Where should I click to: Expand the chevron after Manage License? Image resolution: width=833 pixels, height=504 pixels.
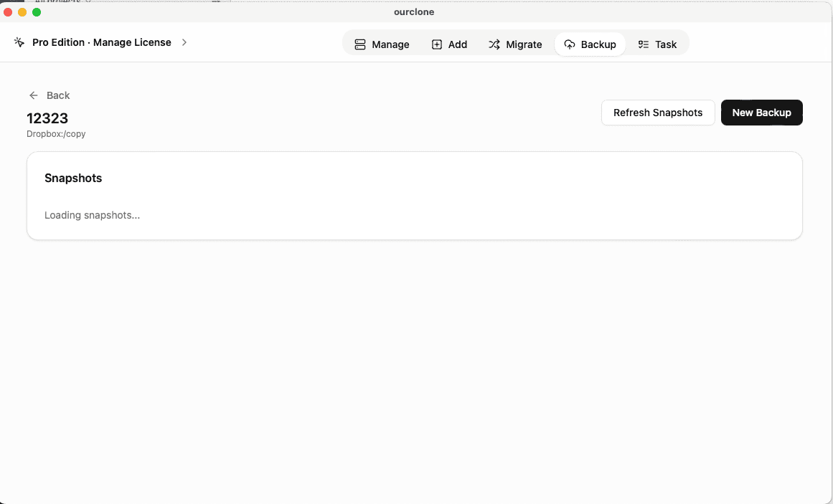point(184,42)
